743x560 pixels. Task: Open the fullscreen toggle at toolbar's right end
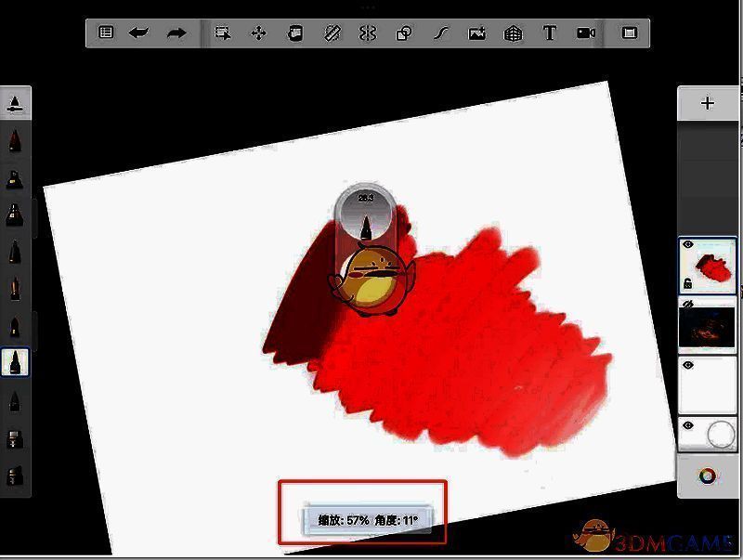pos(631,32)
